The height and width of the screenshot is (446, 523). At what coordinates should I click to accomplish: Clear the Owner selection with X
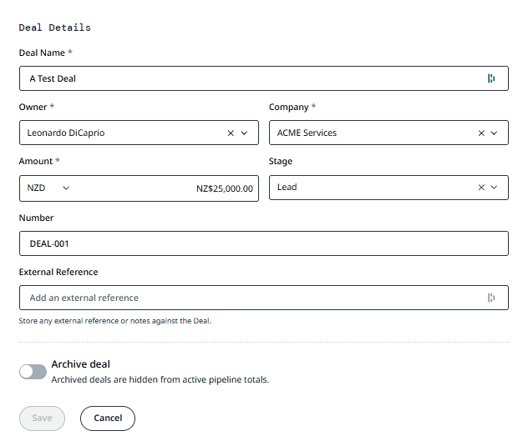(230, 133)
